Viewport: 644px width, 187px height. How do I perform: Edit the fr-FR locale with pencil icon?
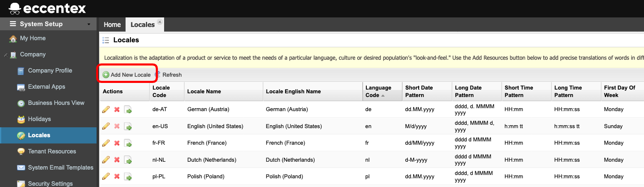pyautogui.click(x=106, y=143)
